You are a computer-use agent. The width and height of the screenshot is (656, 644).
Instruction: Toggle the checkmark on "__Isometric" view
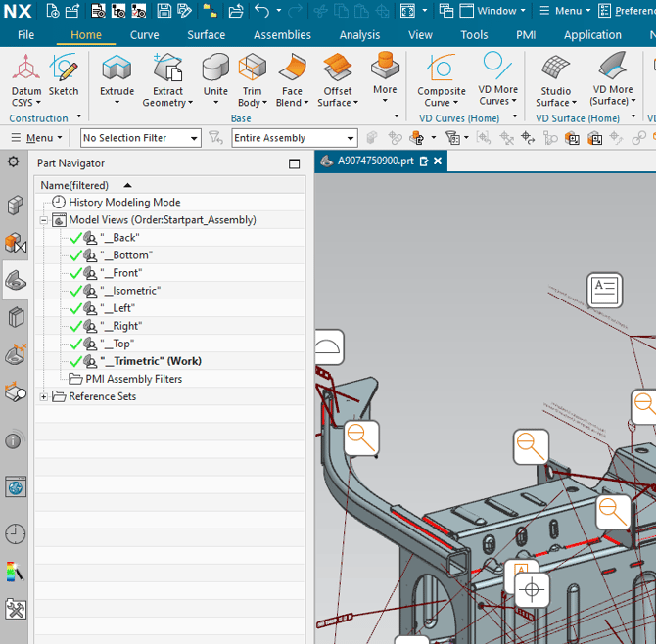75,291
